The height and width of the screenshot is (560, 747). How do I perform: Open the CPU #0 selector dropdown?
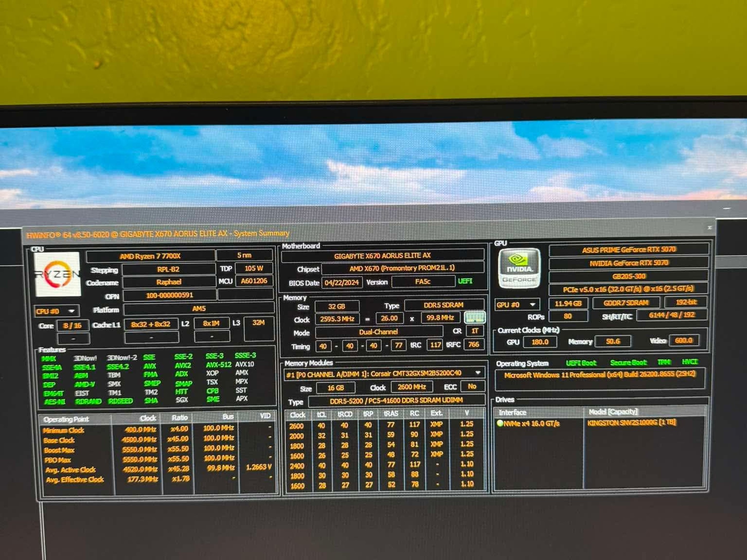pos(57,311)
